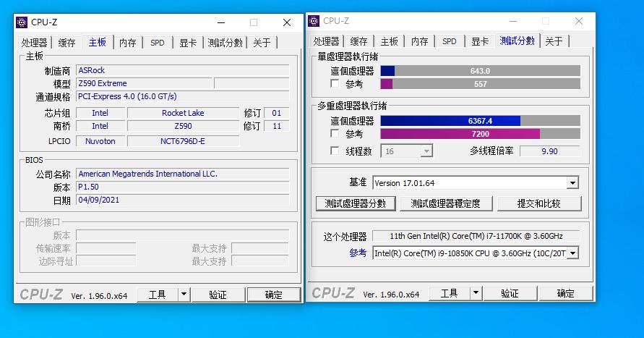Minimize the right CPU-Z window
This screenshot has height=338, width=644.
513,21
